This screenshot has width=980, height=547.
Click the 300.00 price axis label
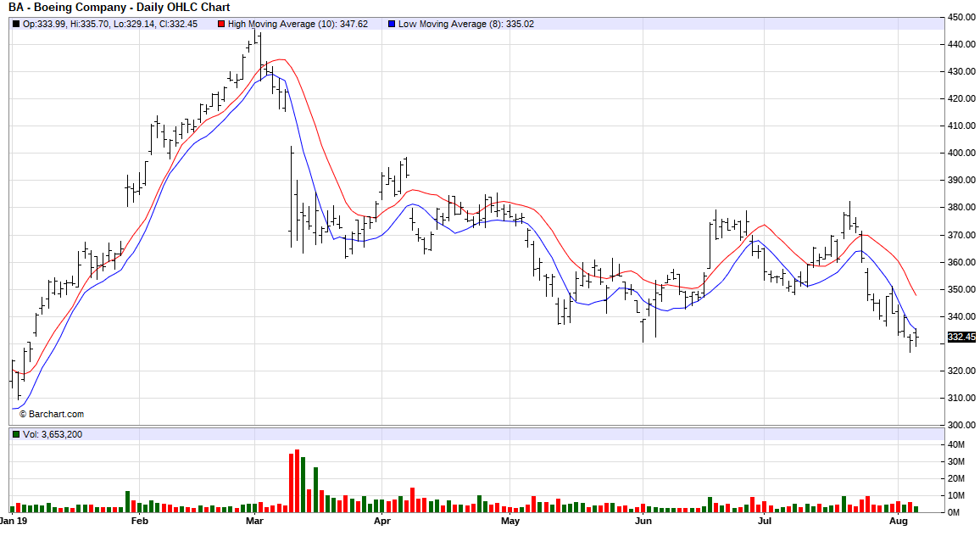(962, 425)
